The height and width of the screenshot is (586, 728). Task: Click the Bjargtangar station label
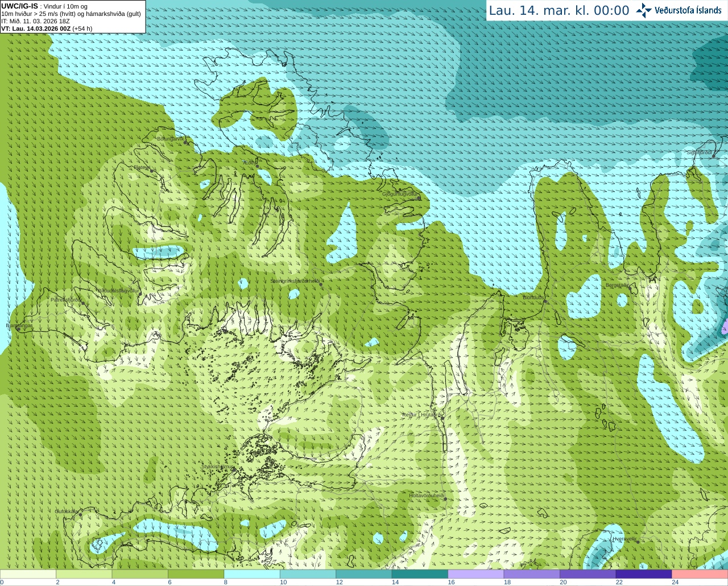(x=19, y=325)
